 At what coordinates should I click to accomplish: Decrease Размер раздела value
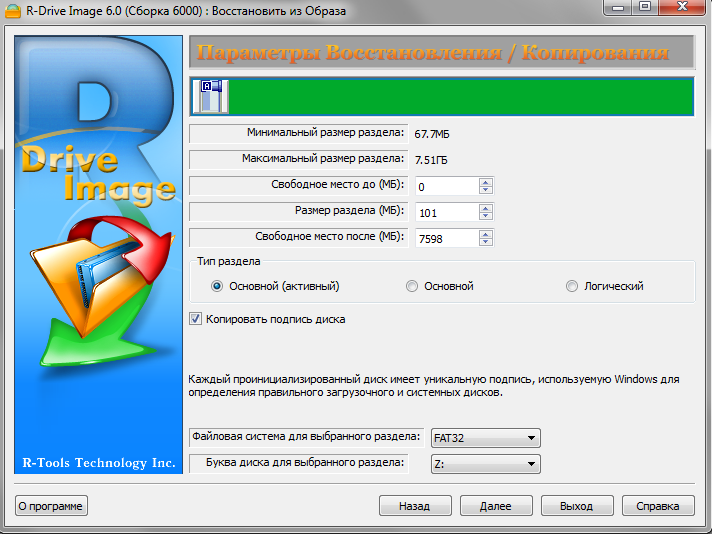(x=486, y=216)
